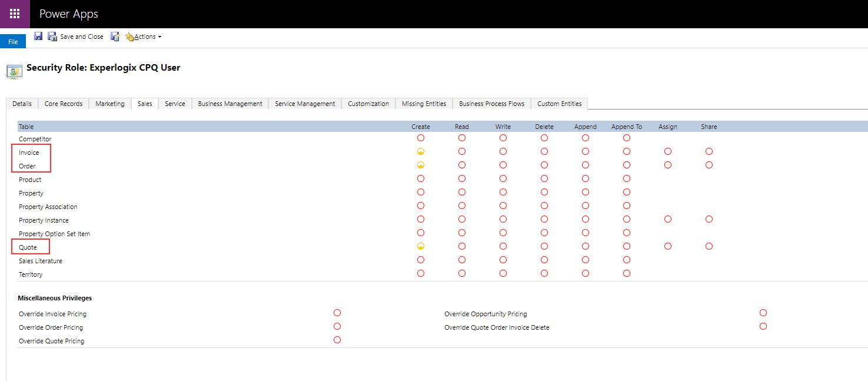
Task: Toggle Override Order Pricing privilege
Action: pyautogui.click(x=337, y=326)
